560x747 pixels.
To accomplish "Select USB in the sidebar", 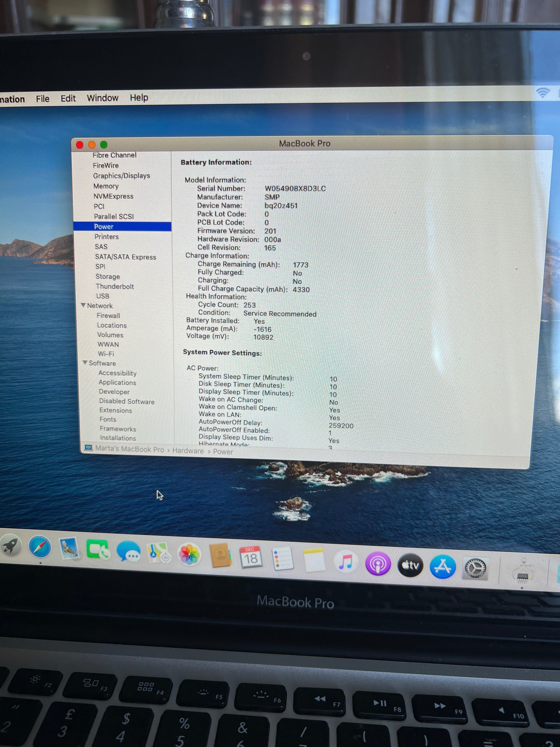I will tap(103, 296).
